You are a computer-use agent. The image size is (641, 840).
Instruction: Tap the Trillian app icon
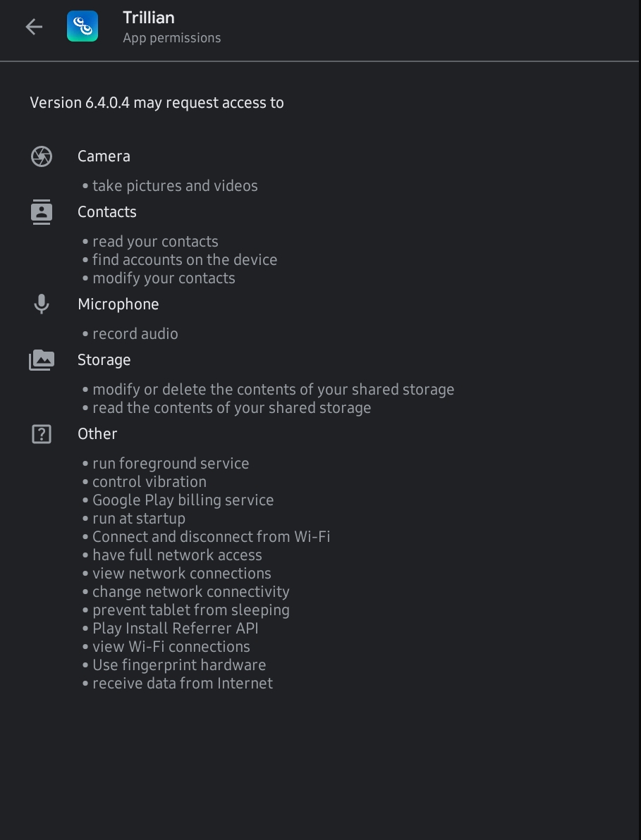point(83,25)
